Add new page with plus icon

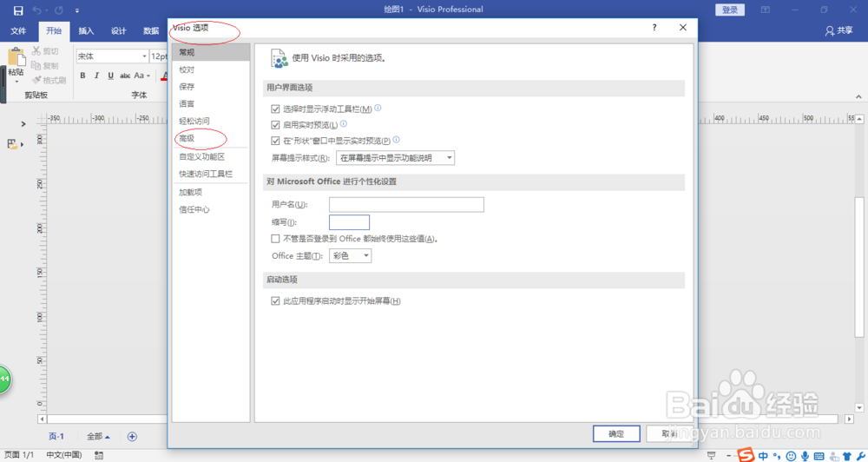click(x=132, y=437)
